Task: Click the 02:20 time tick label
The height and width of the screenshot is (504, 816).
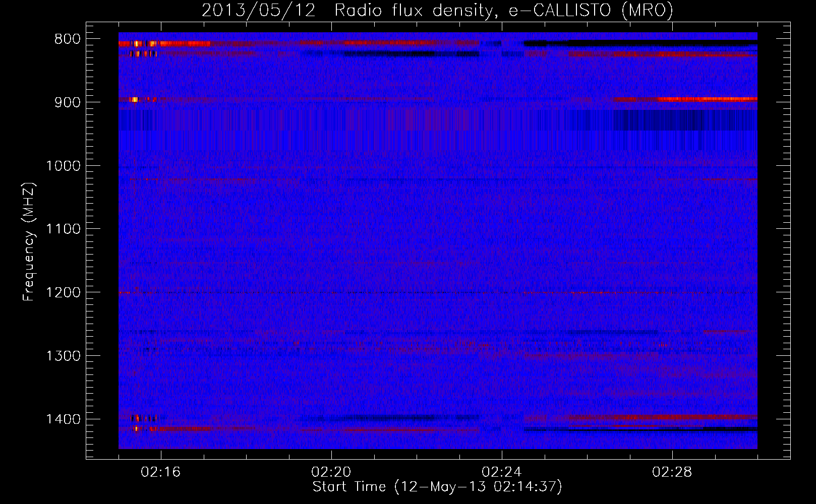Action: click(x=331, y=472)
